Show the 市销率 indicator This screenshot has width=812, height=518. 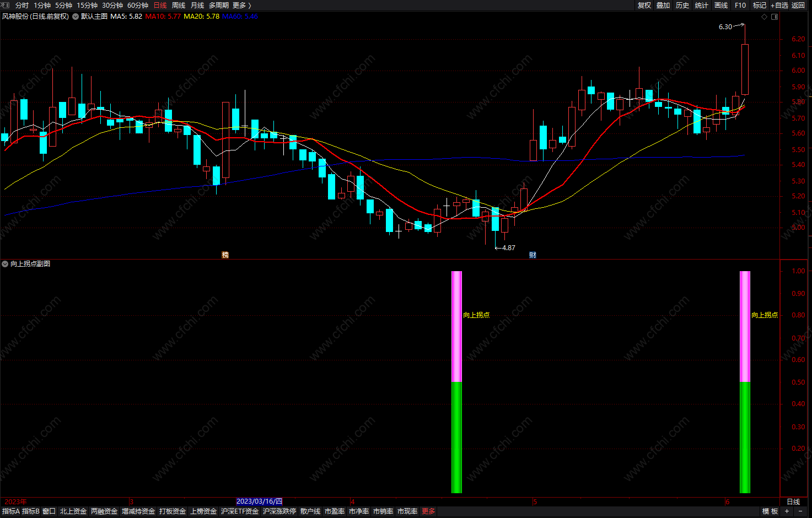(383, 511)
